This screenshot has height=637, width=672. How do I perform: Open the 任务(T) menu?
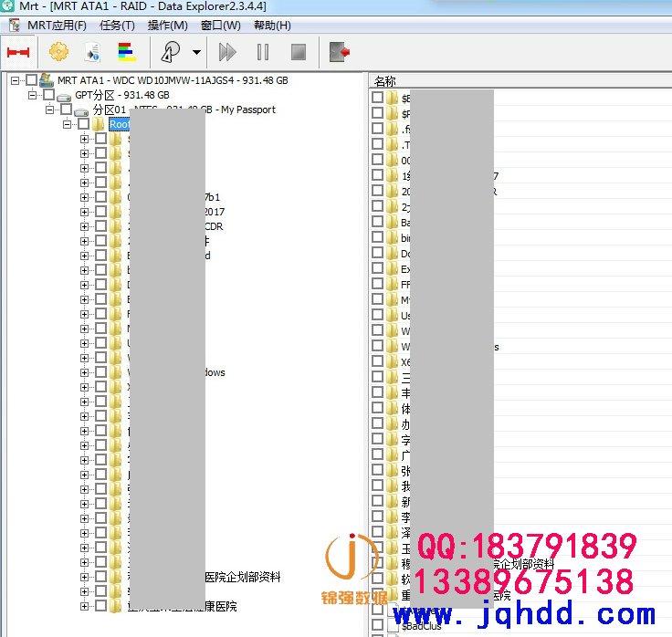(117, 26)
